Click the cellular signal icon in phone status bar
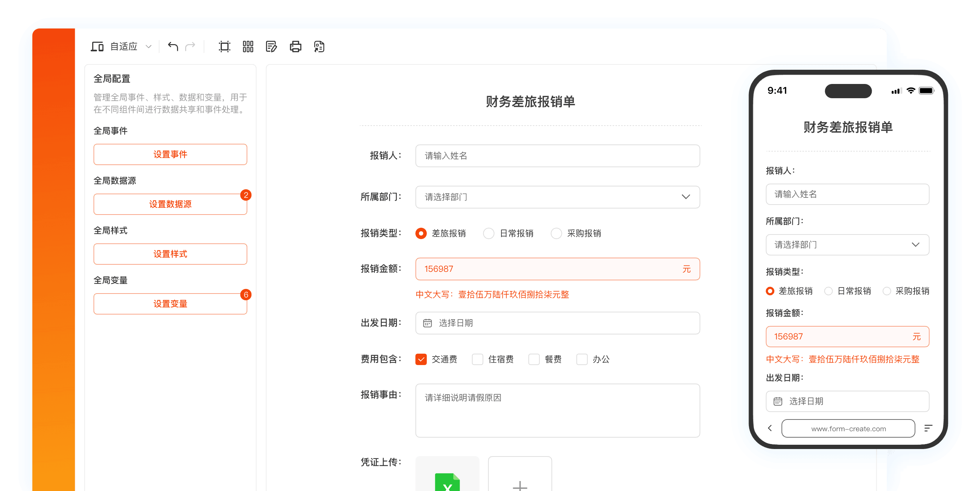Screen dimensions: 980x491 [896, 91]
